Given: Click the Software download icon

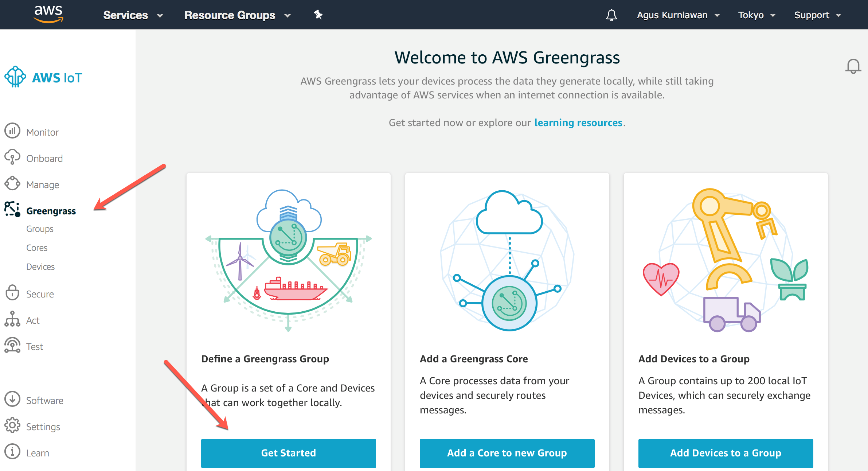Looking at the screenshot, I should coord(12,399).
